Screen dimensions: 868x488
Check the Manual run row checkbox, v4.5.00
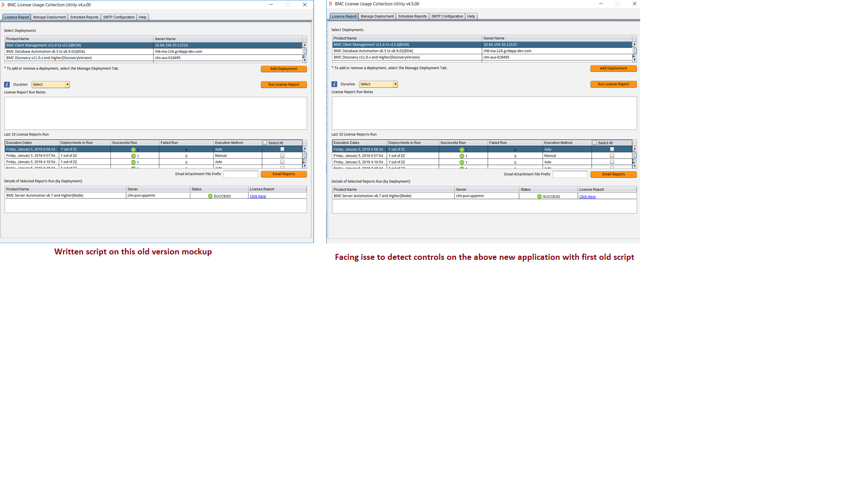[x=612, y=156]
